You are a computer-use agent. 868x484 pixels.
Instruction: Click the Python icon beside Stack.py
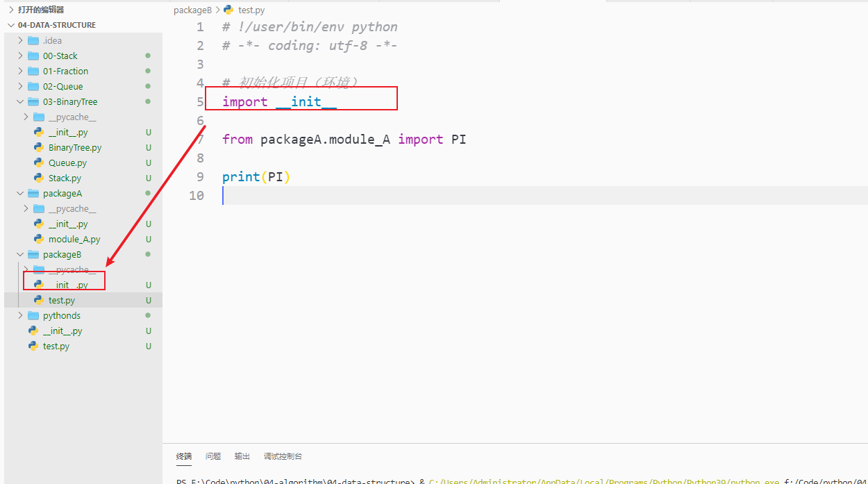click(39, 178)
